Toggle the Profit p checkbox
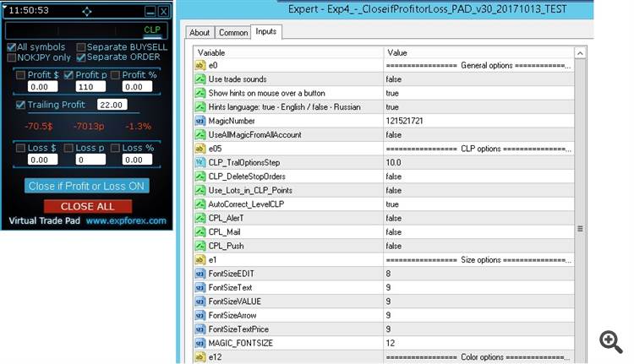The width and height of the screenshot is (634, 364). [68, 74]
